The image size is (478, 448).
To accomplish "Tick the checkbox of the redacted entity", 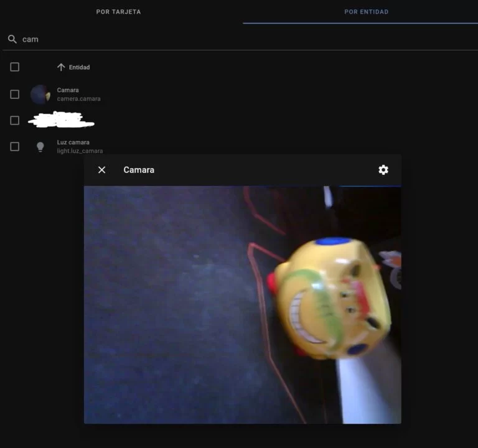I will (15, 121).
